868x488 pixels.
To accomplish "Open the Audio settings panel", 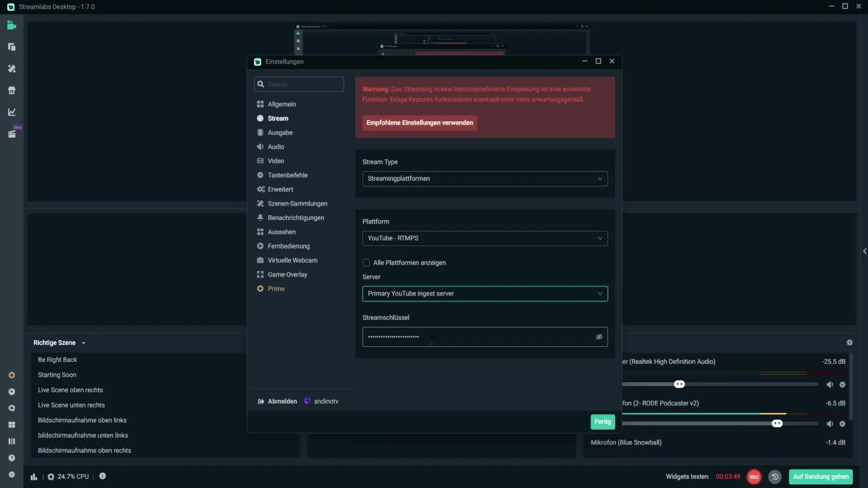I will 275,146.
